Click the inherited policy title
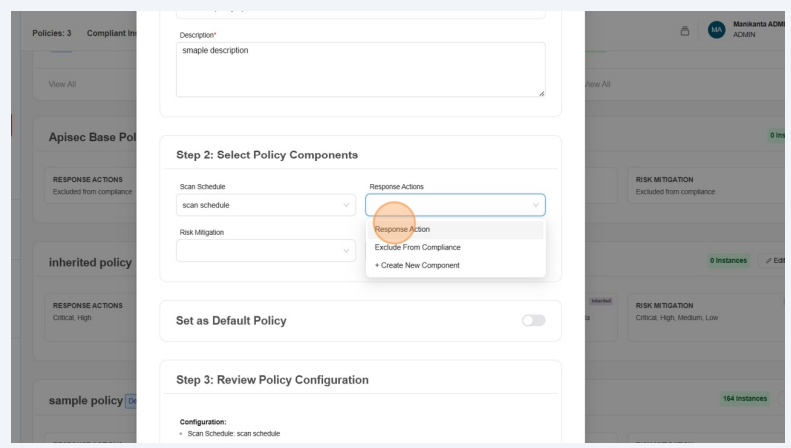Image resolution: width=791 pixels, height=448 pixels. (90, 262)
